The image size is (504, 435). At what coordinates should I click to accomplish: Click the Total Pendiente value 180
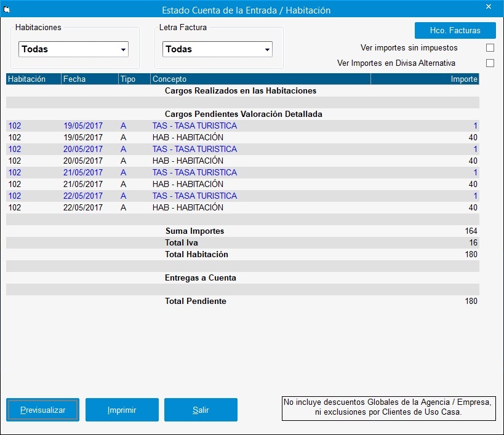[x=471, y=301]
